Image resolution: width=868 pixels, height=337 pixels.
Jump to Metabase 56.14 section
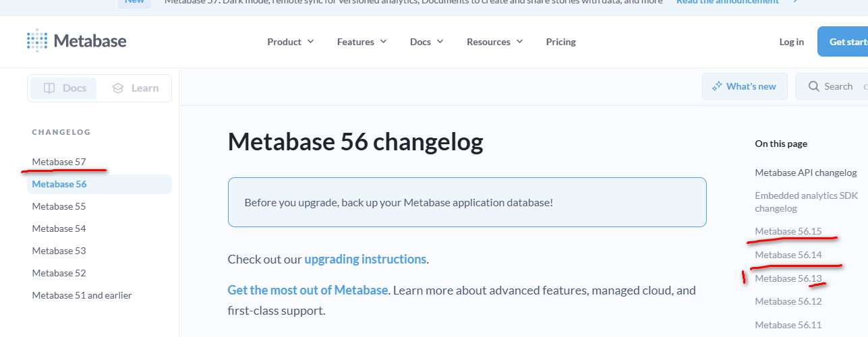788,255
